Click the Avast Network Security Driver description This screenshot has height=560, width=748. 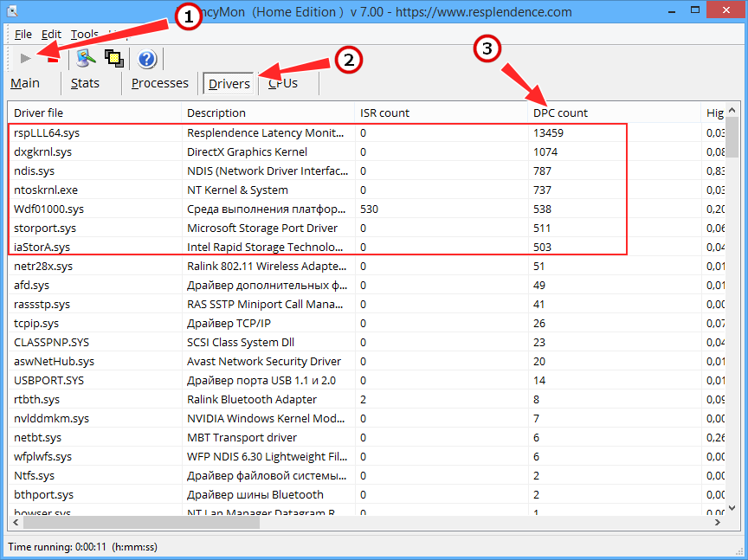(264, 362)
